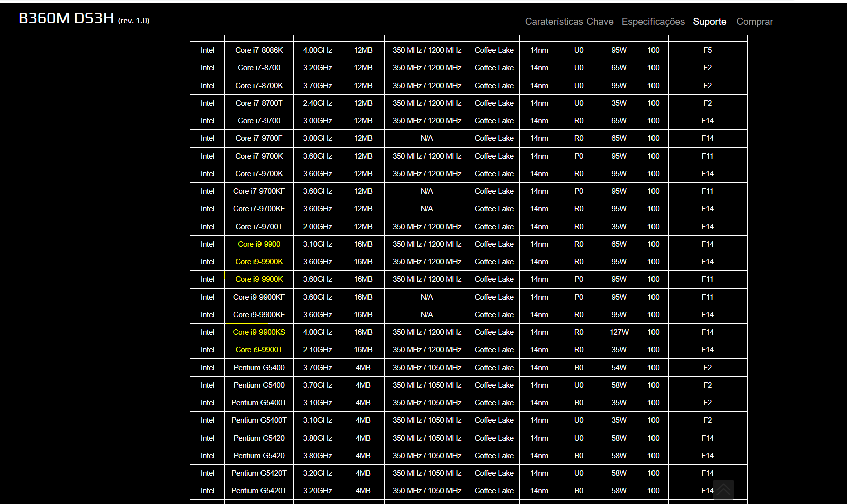Open the Core i9-9900KS link

[x=259, y=332]
